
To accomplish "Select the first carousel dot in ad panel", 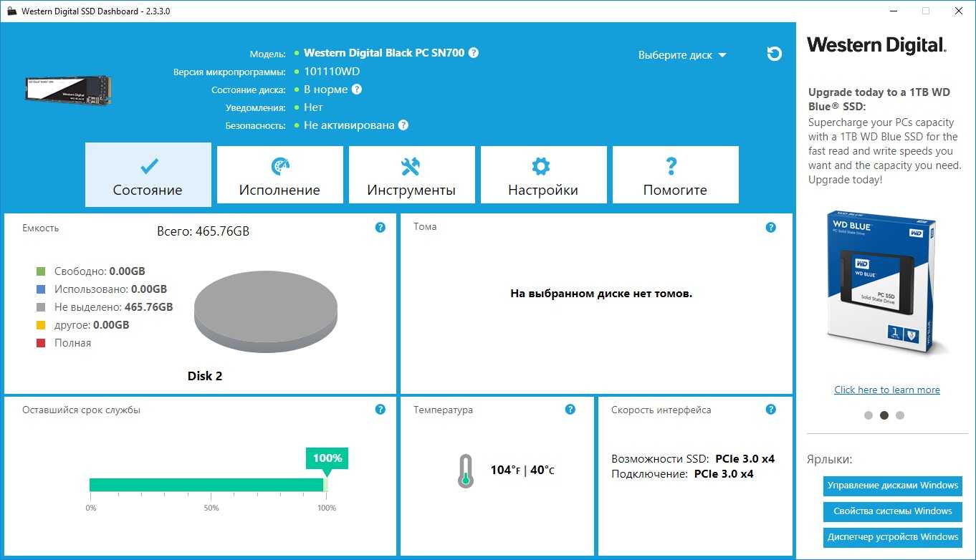I will (869, 415).
